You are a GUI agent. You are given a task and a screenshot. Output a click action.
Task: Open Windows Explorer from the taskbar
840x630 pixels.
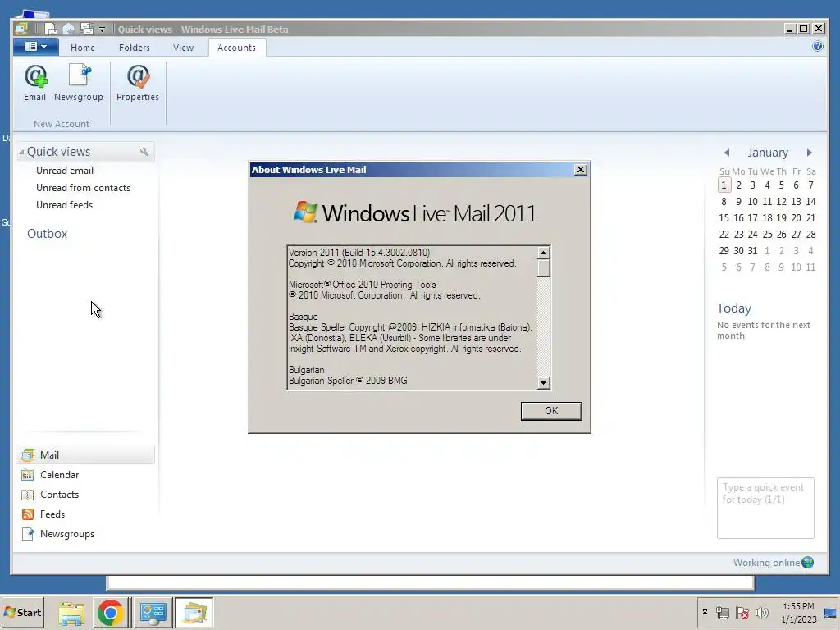[x=71, y=613]
